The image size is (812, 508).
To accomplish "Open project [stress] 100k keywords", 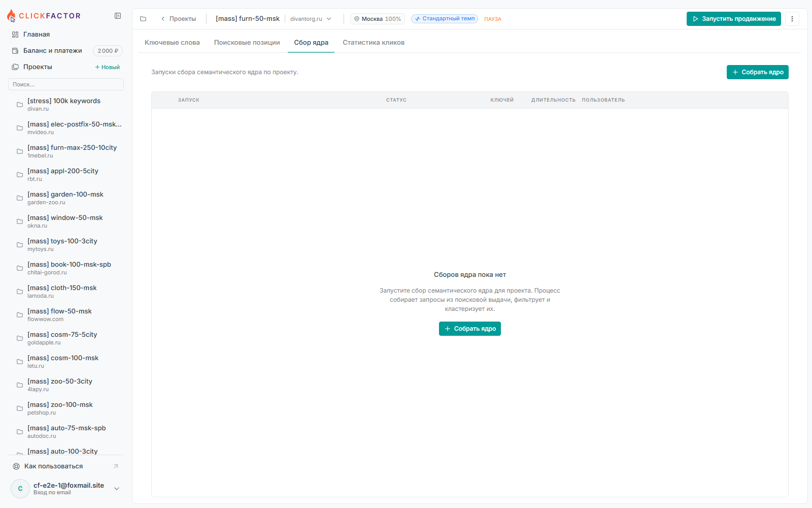I will [x=66, y=104].
